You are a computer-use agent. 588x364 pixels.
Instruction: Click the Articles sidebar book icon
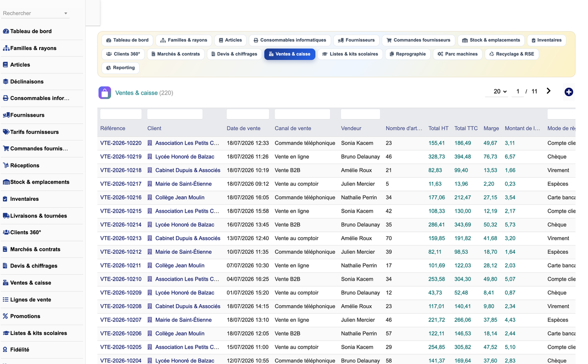coord(5,65)
